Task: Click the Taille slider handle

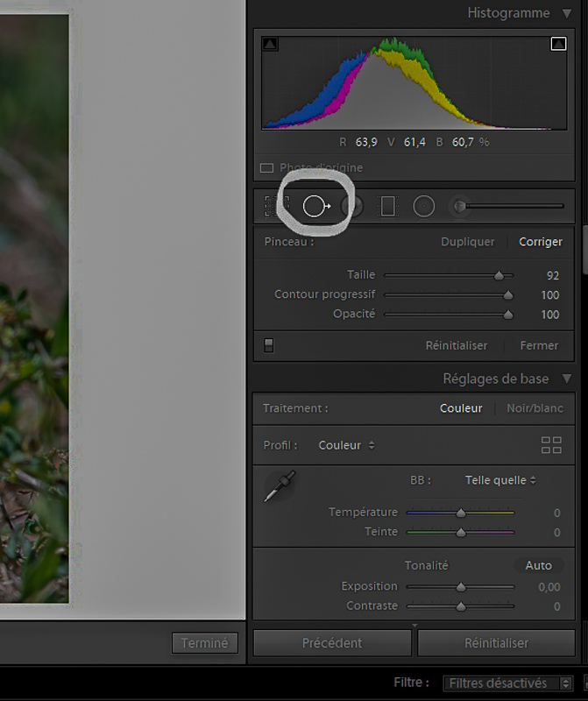Action: coord(499,275)
